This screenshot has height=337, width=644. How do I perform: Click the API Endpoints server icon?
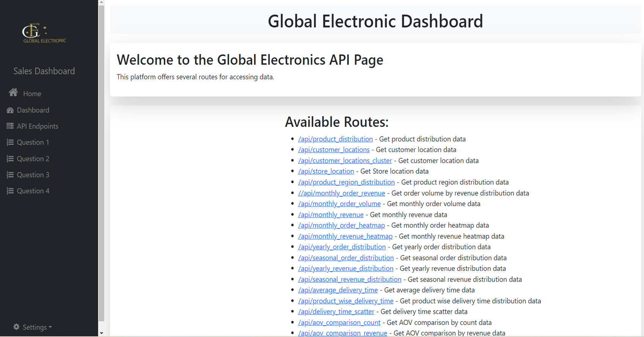pyautogui.click(x=10, y=126)
